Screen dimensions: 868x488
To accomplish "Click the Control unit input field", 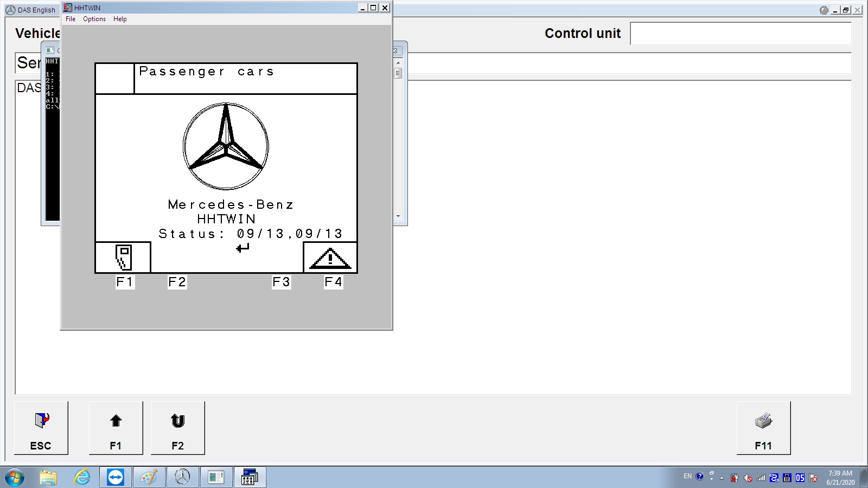I will (x=741, y=34).
